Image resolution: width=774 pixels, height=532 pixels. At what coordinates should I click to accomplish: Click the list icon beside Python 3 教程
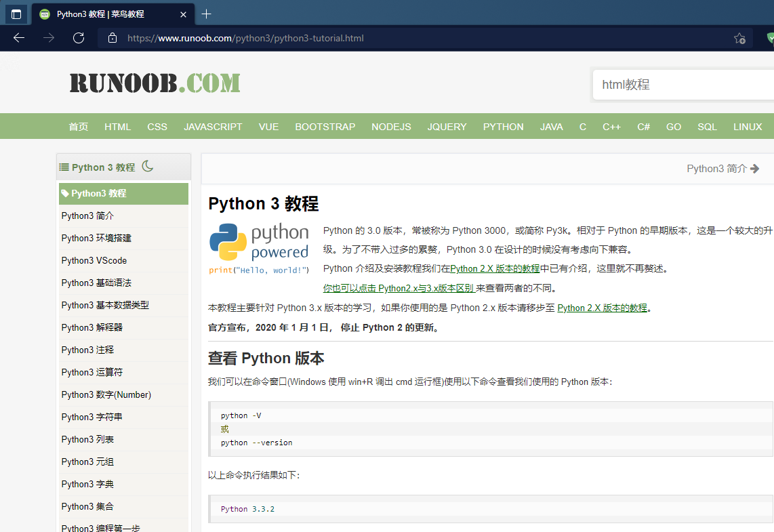coord(64,167)
